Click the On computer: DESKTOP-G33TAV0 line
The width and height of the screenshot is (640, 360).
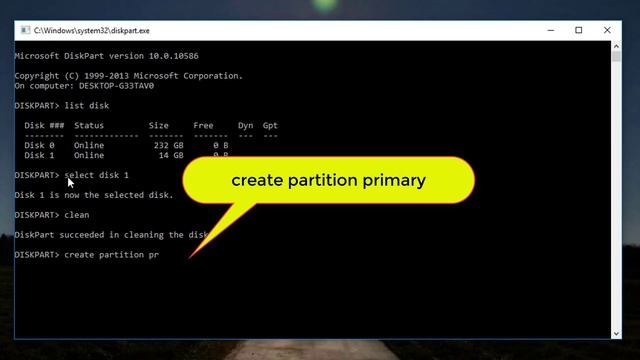pos(84,86)
